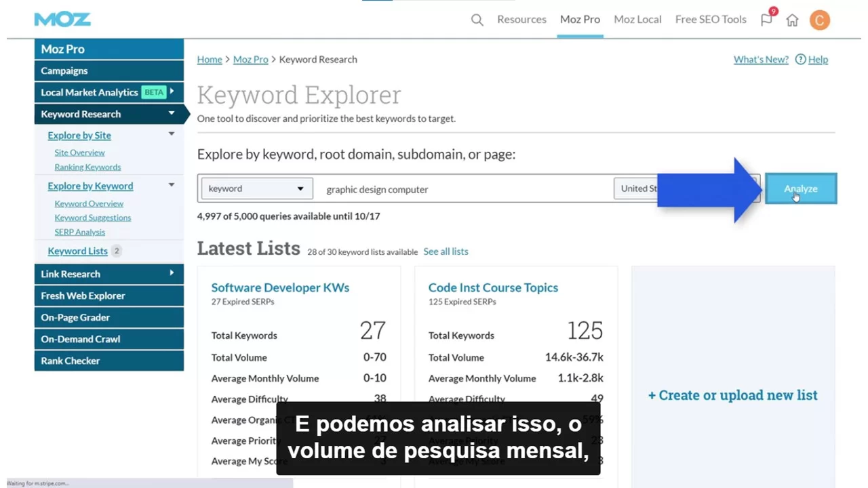Open Explore by Site link

(x=79, y=136)
